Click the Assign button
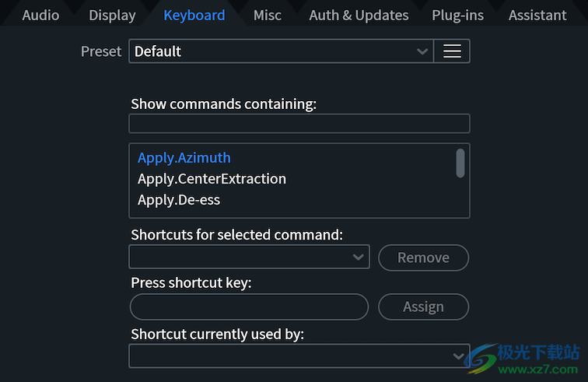The image size is (588, 382). click(x=423, y=307)
